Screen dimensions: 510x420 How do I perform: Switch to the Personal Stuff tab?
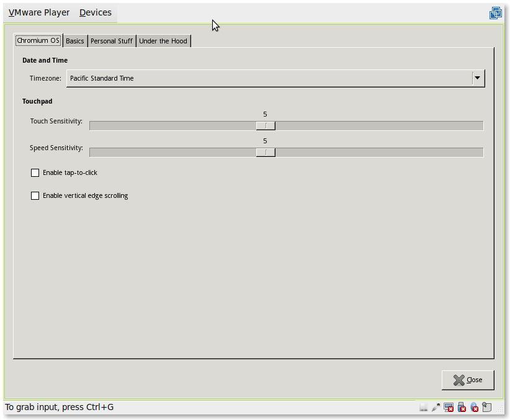click(112, 41)
